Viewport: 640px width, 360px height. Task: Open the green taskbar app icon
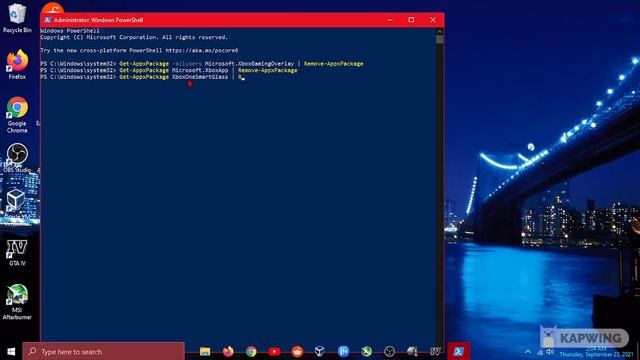click(366, 351)
